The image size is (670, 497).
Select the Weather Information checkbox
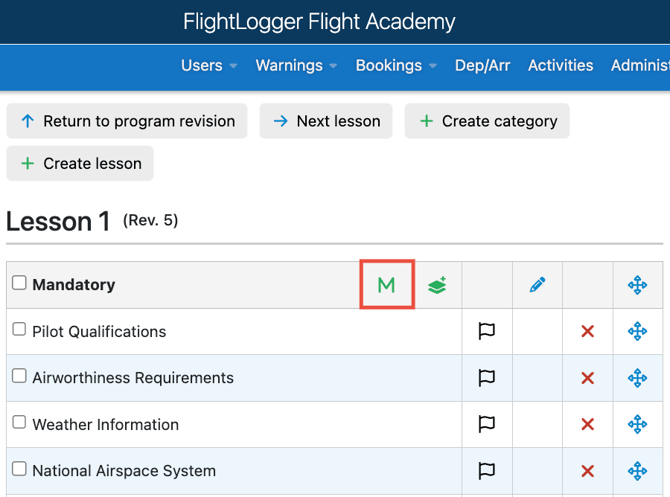pos(19,423)
